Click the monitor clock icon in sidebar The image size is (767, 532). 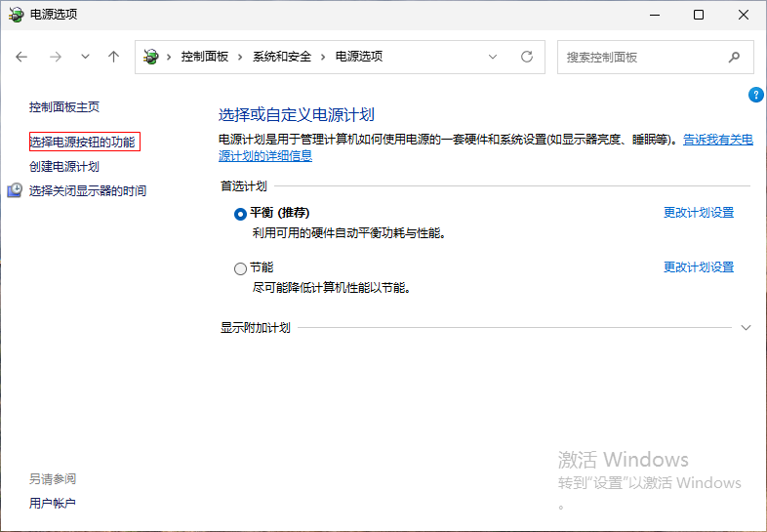click(x=15, y=190)
